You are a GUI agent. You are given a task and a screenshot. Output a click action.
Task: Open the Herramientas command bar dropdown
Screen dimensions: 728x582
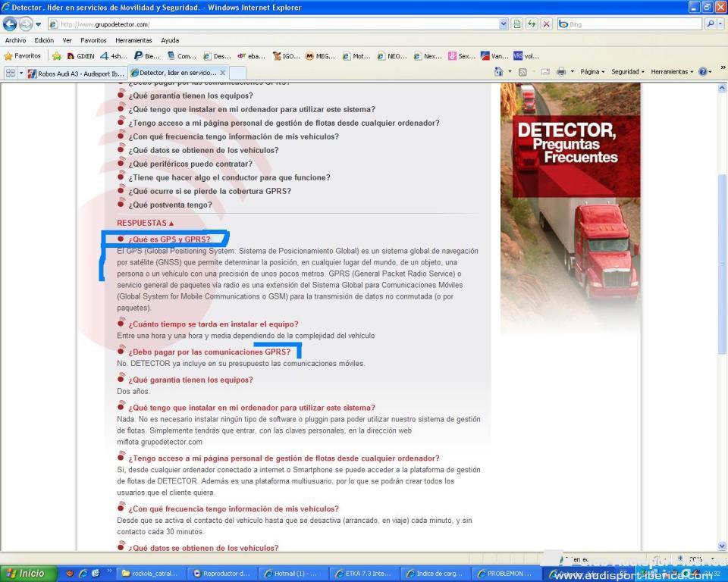(672, 72)
